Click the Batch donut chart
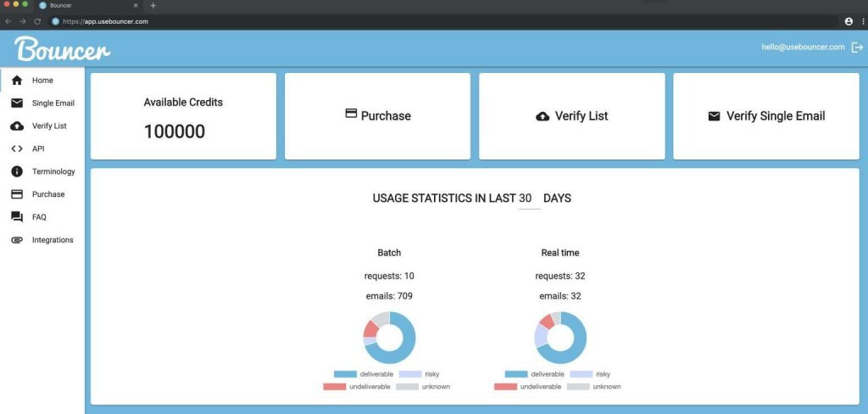The height and width of the screenshot is (414, 868). pyautogui.click(x=389, y=338)
